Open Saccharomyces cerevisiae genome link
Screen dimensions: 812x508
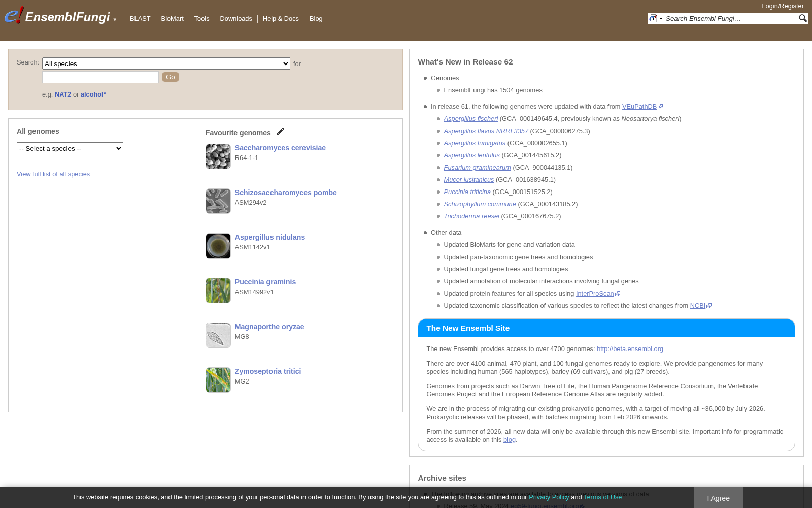coord(280,148)
